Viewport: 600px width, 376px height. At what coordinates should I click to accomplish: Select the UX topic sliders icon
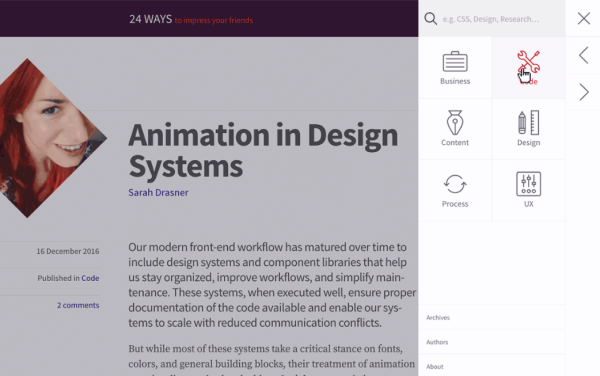click(x=528, y=184)
